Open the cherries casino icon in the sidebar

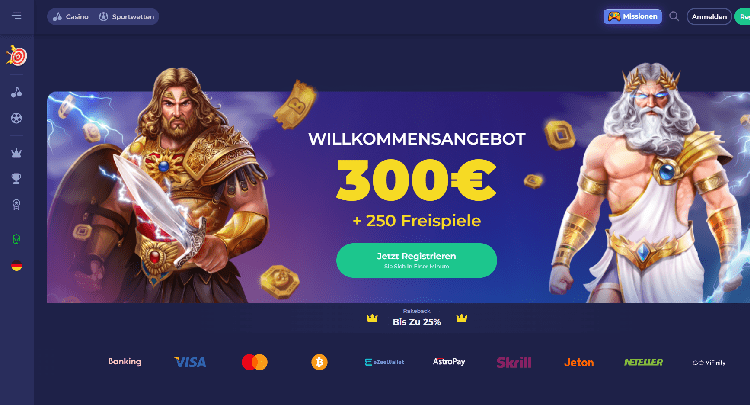(x=17, y=92)
